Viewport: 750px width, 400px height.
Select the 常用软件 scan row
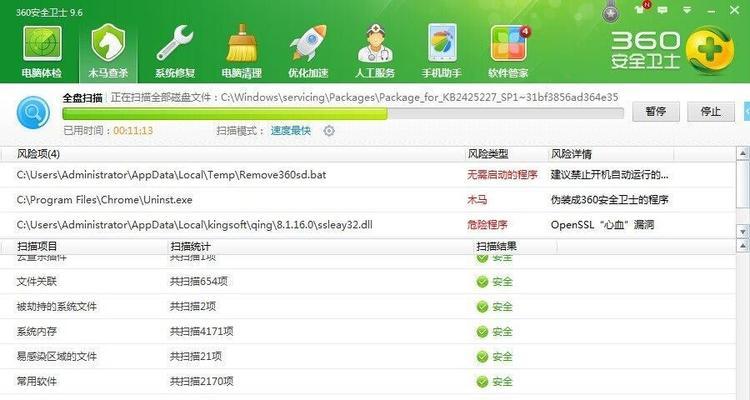[367, 381]
